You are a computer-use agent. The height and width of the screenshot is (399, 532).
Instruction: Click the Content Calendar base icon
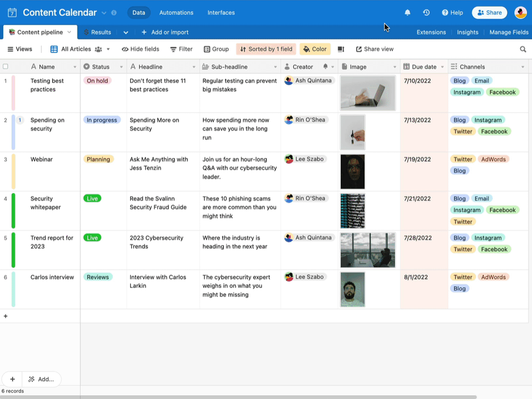[12, 13]
